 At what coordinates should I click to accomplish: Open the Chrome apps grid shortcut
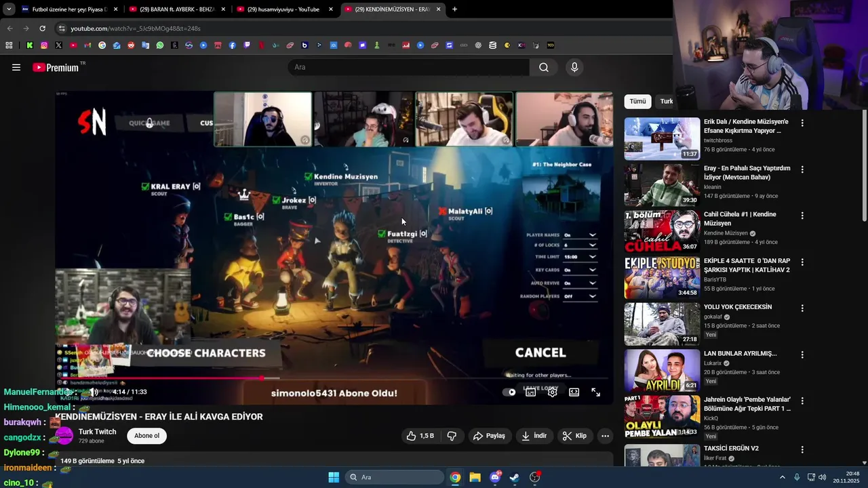[x=9, y=45]
